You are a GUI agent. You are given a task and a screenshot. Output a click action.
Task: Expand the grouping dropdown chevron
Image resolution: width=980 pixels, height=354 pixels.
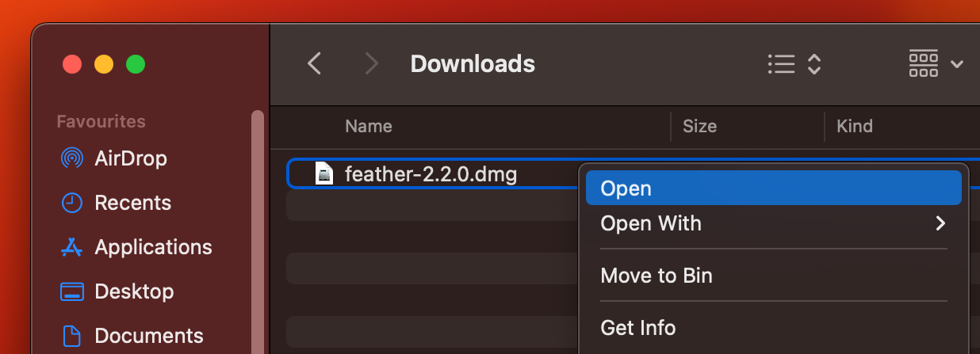tap(956, 64)
